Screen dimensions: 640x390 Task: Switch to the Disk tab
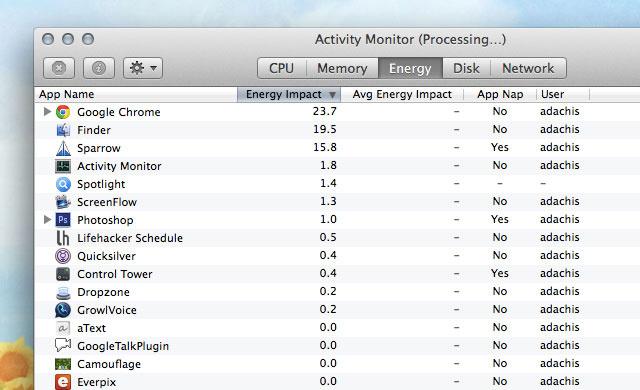point(466,68)
